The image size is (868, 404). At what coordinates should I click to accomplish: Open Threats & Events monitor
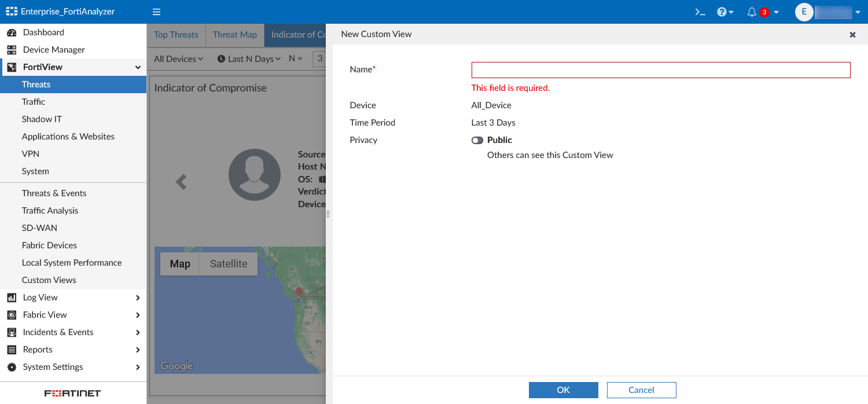73,193
